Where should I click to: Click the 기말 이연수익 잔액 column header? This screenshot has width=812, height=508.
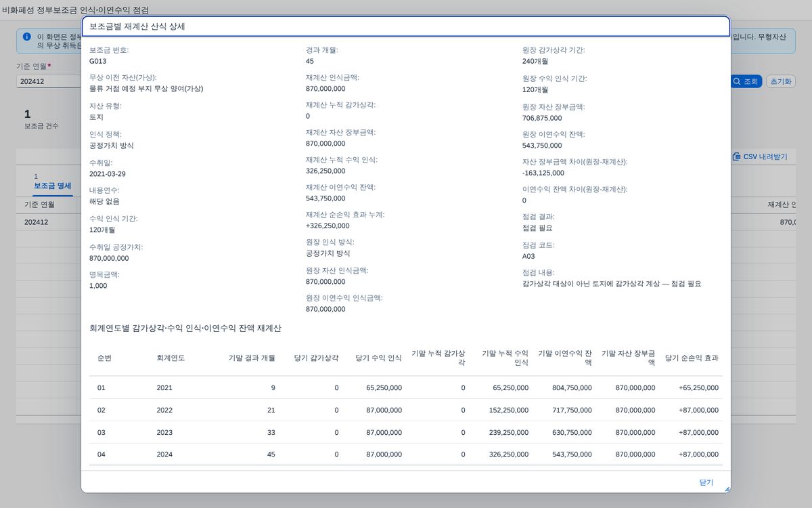coord(565,358)
